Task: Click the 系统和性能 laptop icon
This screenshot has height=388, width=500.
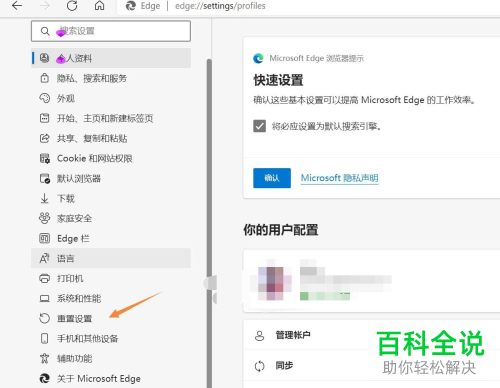Action: click(45, 298)
